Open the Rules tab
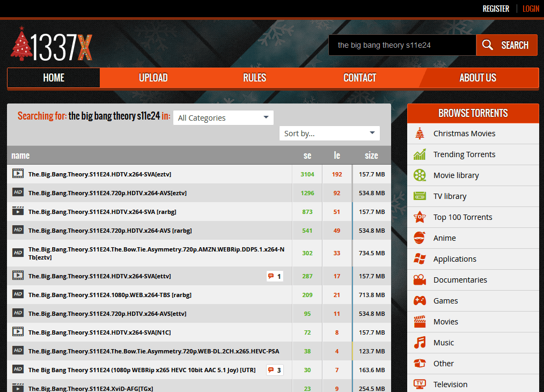The height and width of the screenshot is (392, 544). pyautogui.click(x=255, y=78)
